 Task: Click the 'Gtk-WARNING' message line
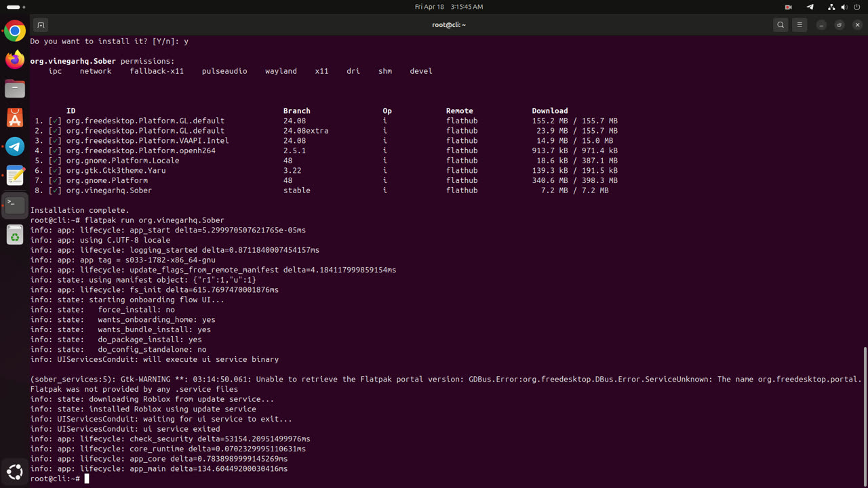446,380
